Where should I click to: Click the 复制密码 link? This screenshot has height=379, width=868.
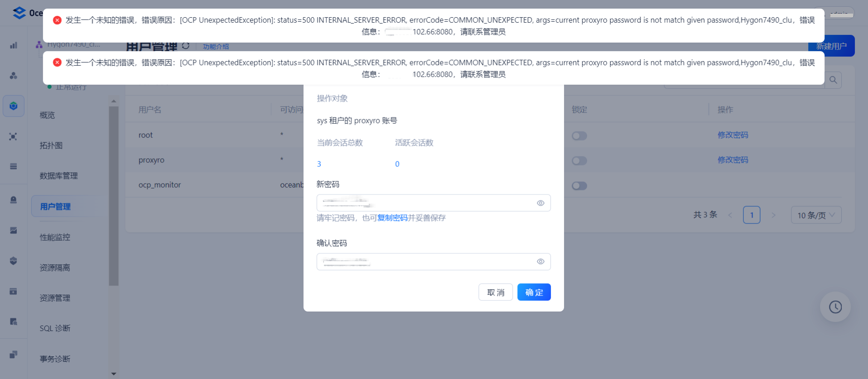pos(392,218)
